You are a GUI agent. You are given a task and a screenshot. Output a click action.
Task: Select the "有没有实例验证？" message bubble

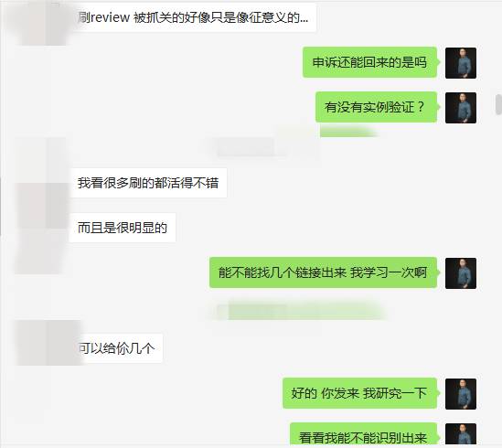[376, 107]
